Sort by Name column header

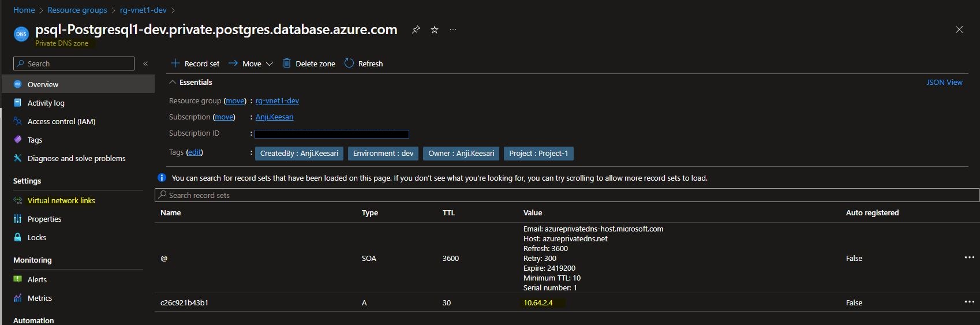pyautogui.click(x=170, y=212)
